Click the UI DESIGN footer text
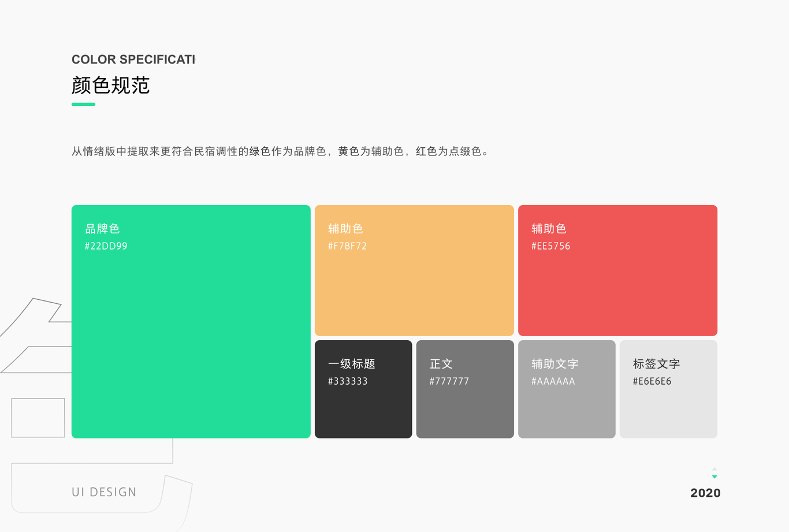 coord(104,492)
